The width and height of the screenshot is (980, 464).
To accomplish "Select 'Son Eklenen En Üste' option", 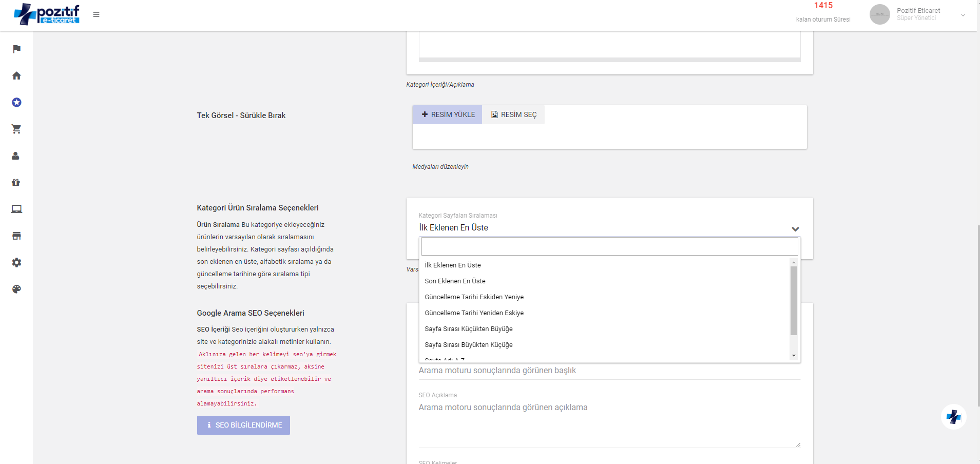I will pos(455,281).
